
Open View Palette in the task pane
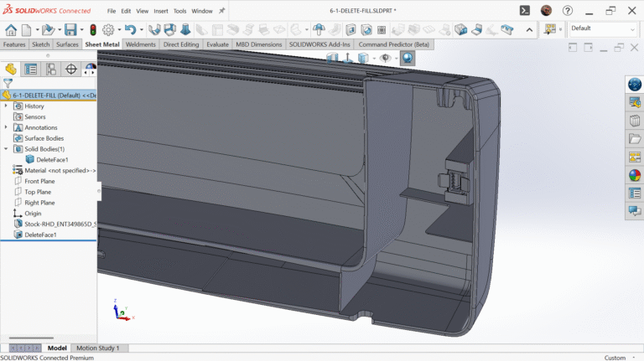pyautogui.click(x=635, y=157)
